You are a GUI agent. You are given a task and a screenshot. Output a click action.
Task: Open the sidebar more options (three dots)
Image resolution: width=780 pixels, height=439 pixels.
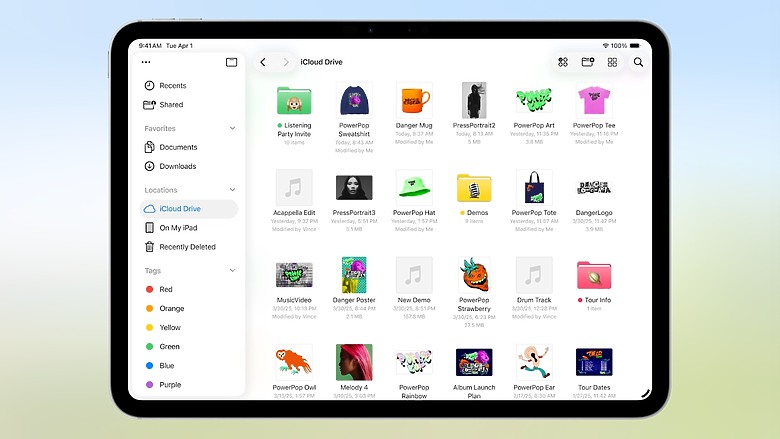click(146, 62)
